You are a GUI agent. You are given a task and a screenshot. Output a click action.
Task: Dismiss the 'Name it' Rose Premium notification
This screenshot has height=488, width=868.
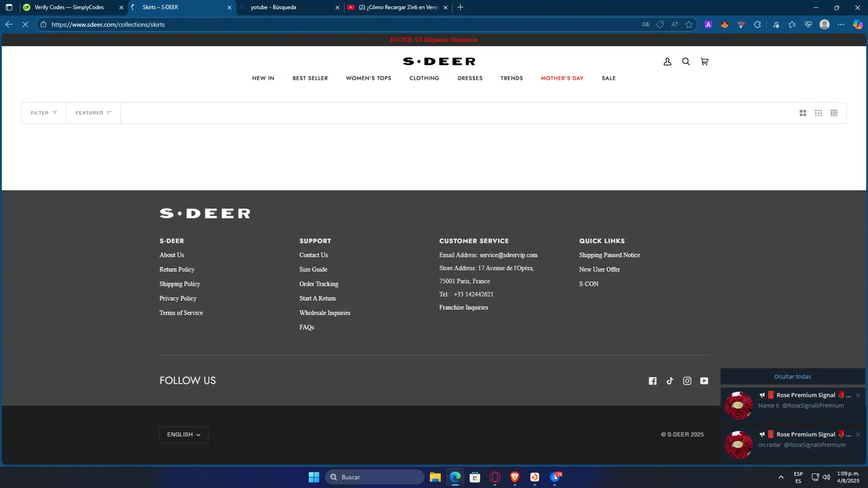pos(858,395)
